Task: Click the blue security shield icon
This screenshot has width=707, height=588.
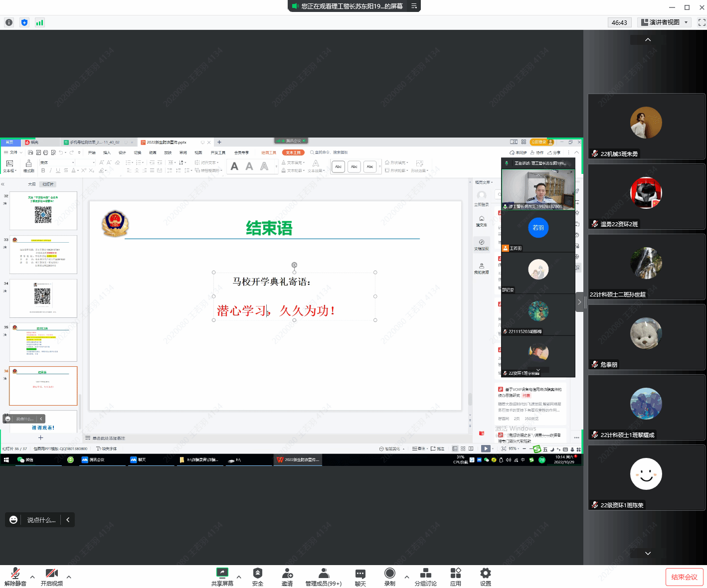Action: tap(24, 22)
